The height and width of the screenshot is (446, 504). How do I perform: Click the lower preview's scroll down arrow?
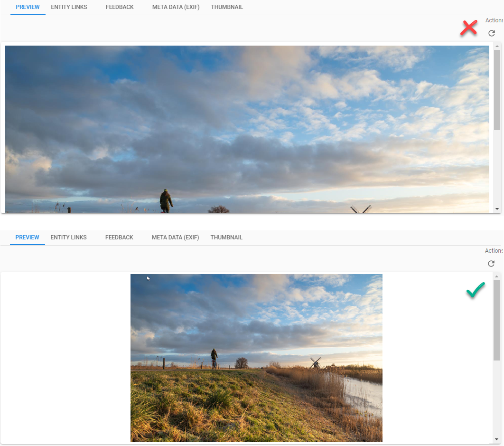click(x=496, y=439)
